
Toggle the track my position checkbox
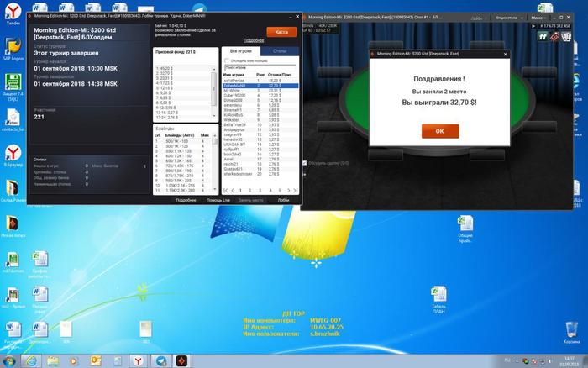tap(226, 60)
